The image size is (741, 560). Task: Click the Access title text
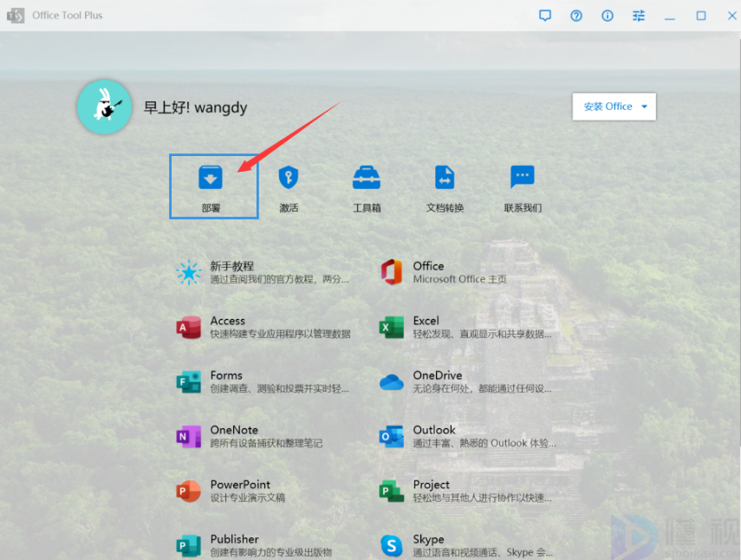(x=227, y=321)
